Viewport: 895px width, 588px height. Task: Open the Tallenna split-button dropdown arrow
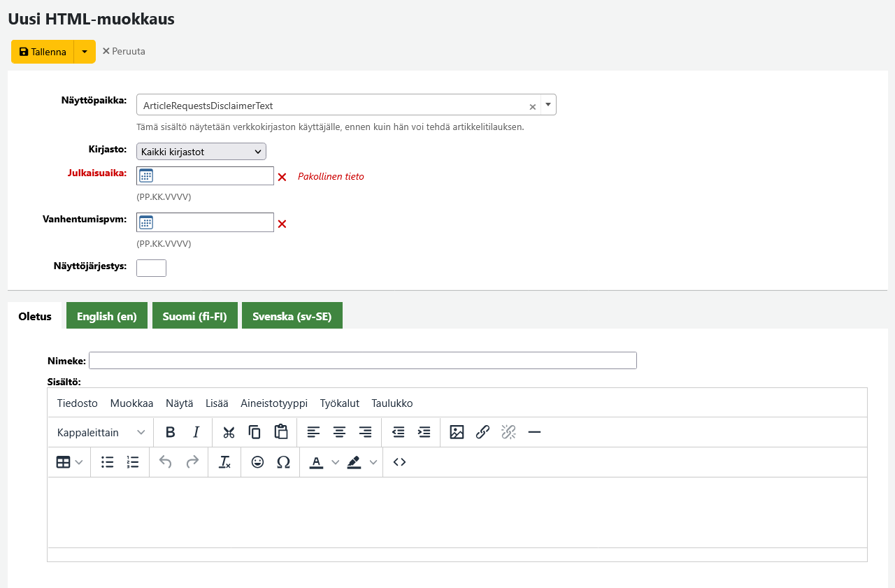point(85,52)
